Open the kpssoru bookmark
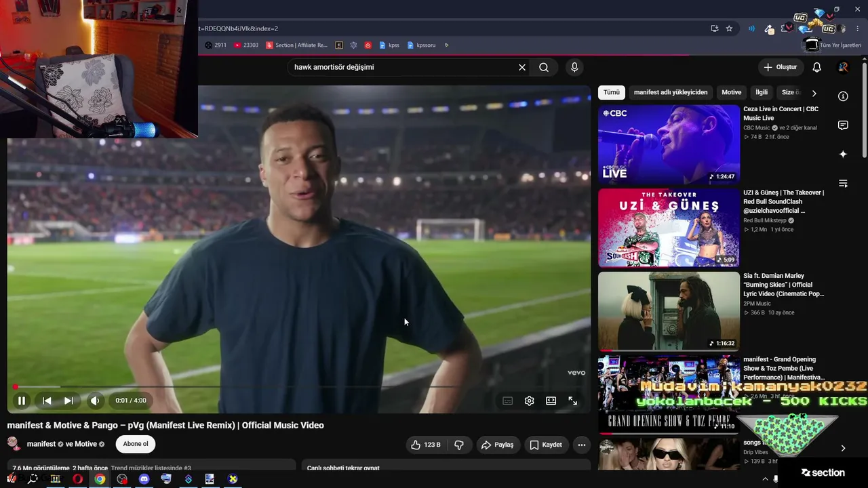 click(421, 45)
